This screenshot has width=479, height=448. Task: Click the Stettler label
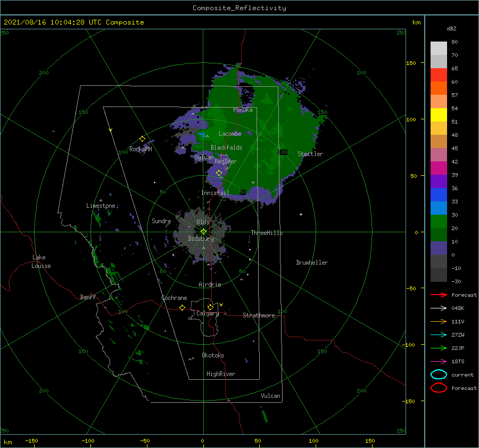[310, 154]
